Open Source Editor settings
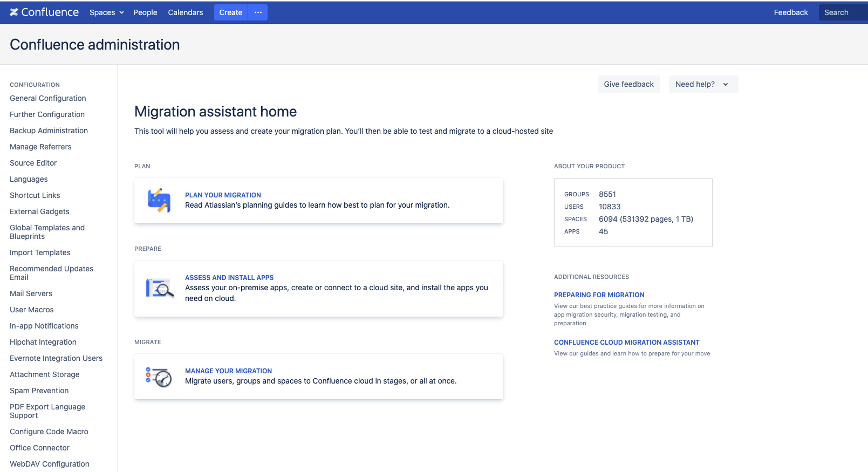868x472 pixels. [33, 163]
